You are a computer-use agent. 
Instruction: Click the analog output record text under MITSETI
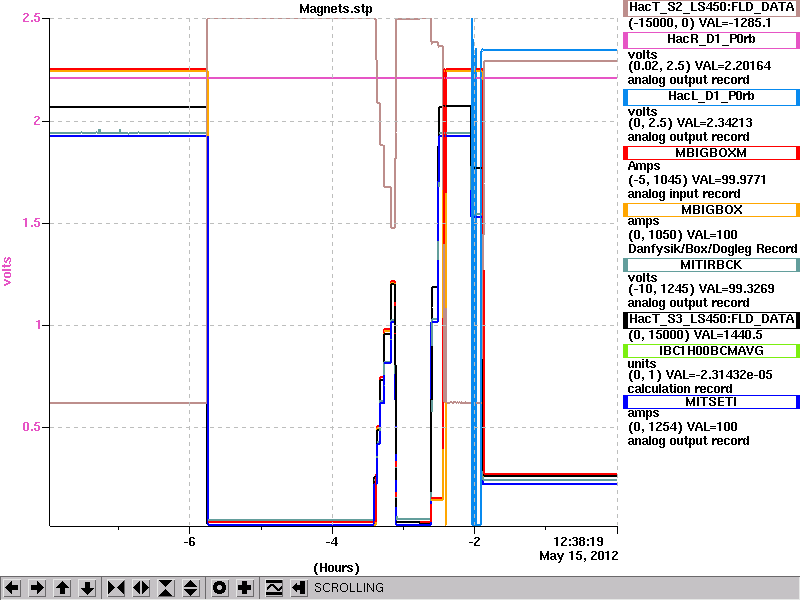pyautogui.click(x=688, y=441)
